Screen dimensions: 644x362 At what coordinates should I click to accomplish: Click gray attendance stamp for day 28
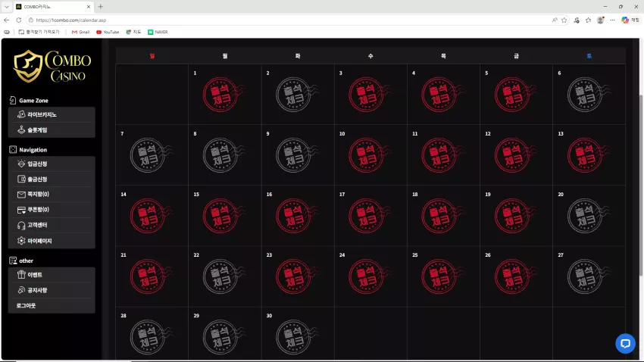(x=150, y=337)
